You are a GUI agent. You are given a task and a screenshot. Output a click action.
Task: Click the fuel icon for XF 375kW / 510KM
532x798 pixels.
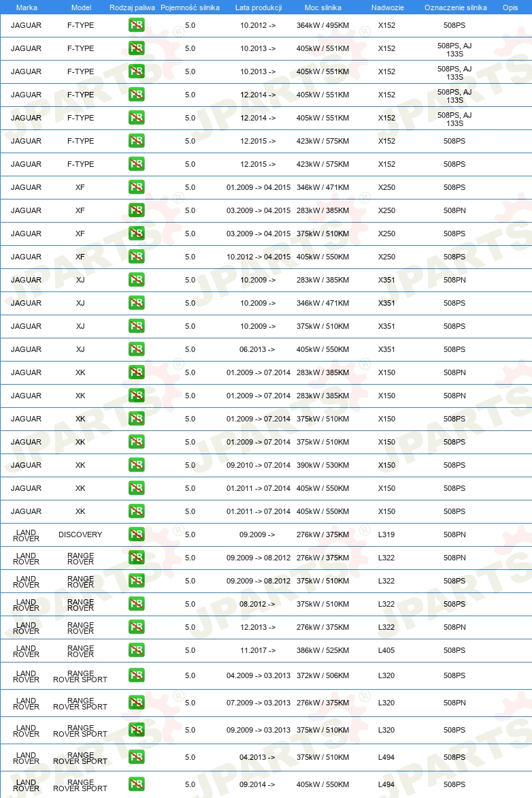136,234
